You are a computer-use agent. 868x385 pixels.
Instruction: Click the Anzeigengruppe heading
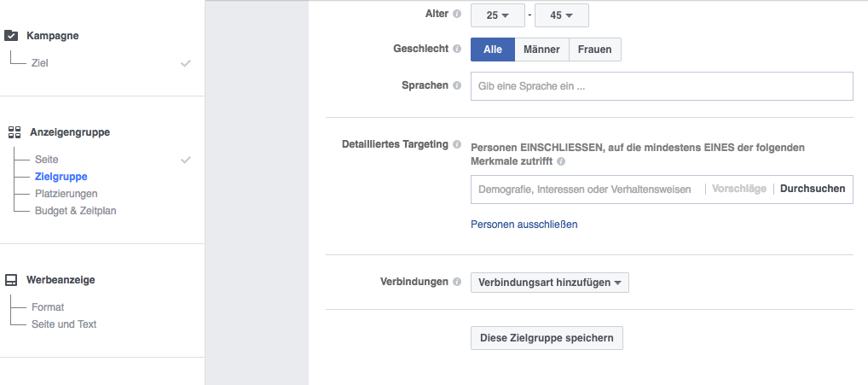(70, 132)
